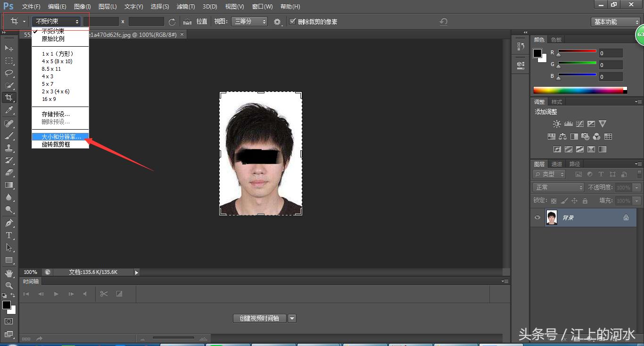
Task: Click the Brightness/Contrast adjustment icon
Action: [x=557, y=124]
